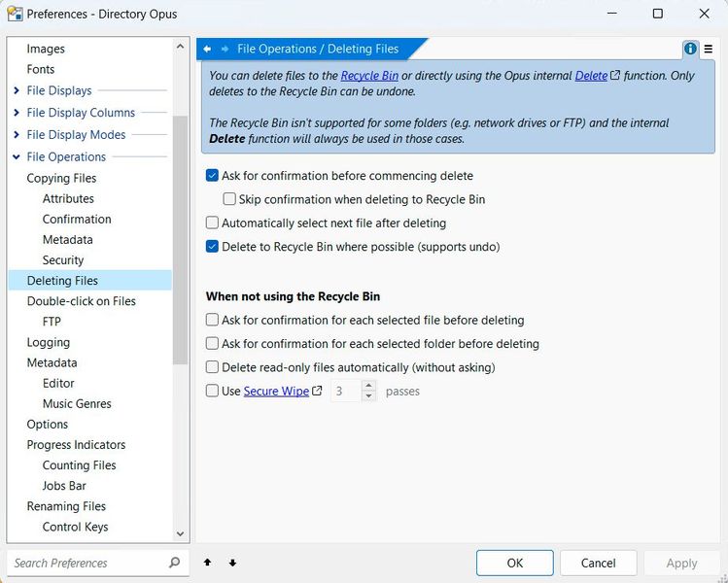Screen dimensions: 728x583
Task: Uncheck Ask for confirmation before commencing delete
Action: pyautogui.click(x=213, y=176)
